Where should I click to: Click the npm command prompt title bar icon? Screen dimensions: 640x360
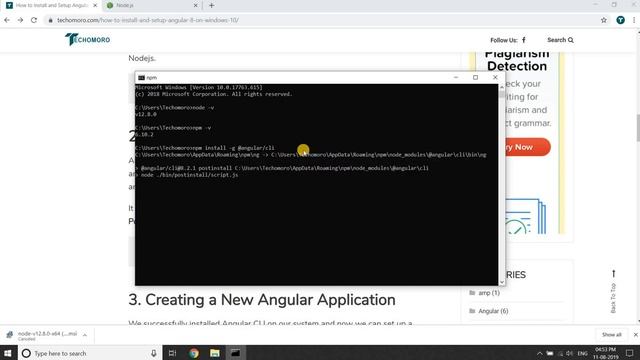(141, 78)
